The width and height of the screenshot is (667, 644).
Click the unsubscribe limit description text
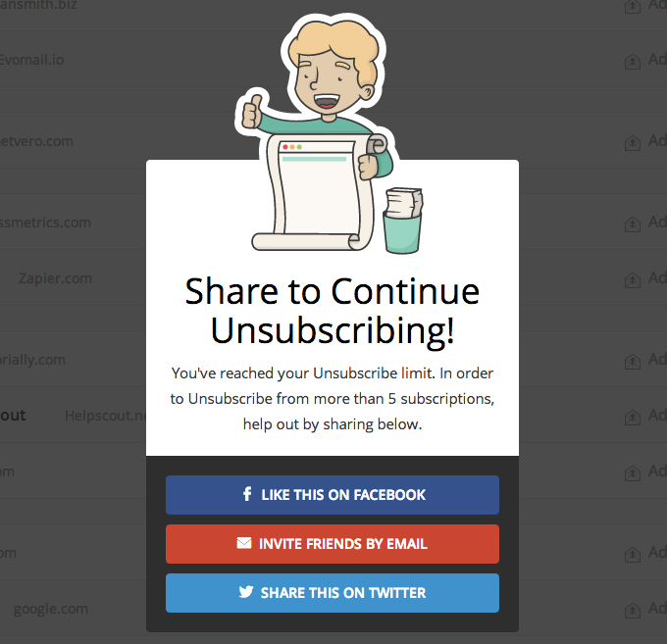[x=333, y=399]
